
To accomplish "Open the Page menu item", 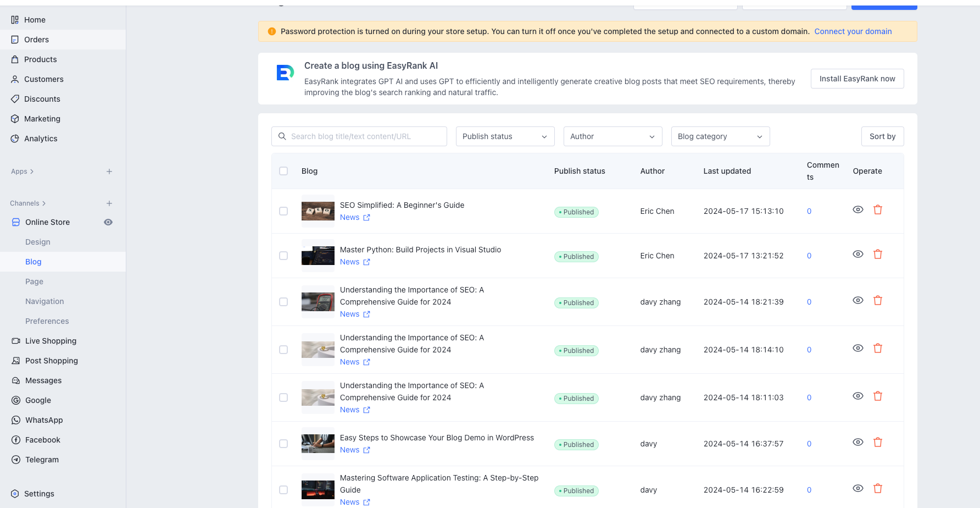I will tap(34, 281).
